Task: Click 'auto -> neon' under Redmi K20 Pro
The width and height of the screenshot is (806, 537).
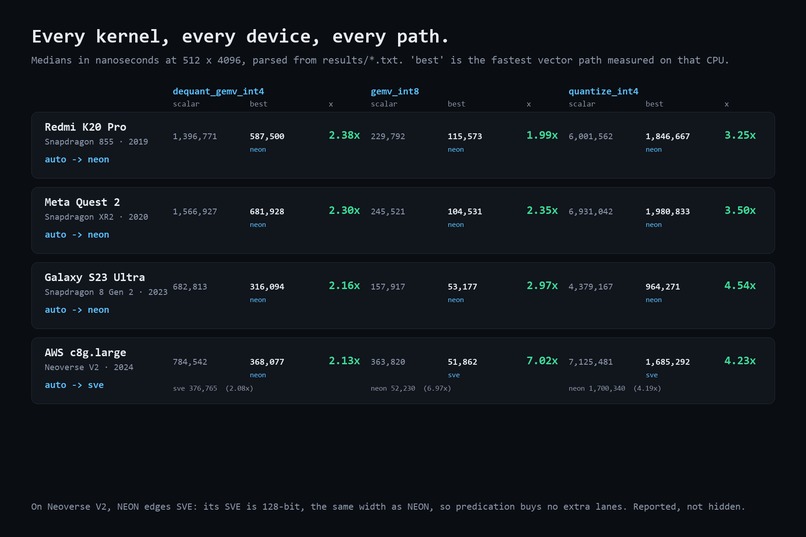Action: [x=77, y=159]
